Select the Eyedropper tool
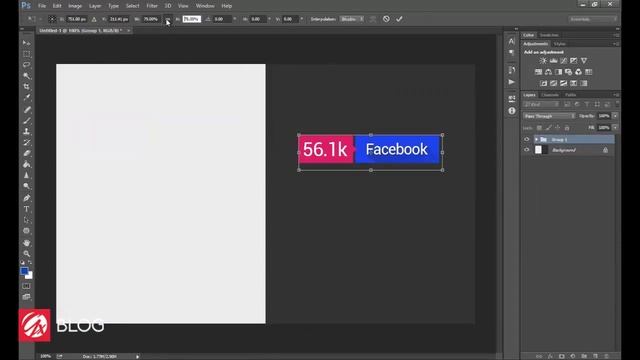640x360 pixels. point(27,98)
